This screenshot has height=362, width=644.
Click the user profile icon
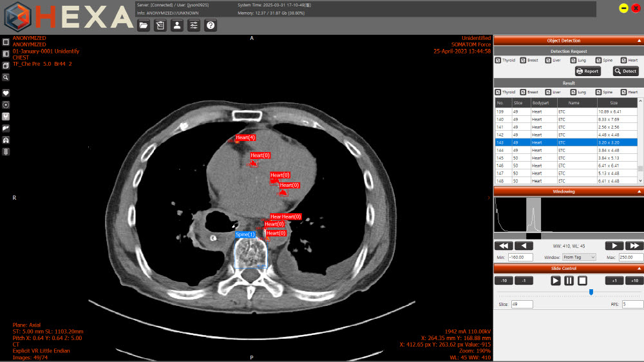pos(176,25)
